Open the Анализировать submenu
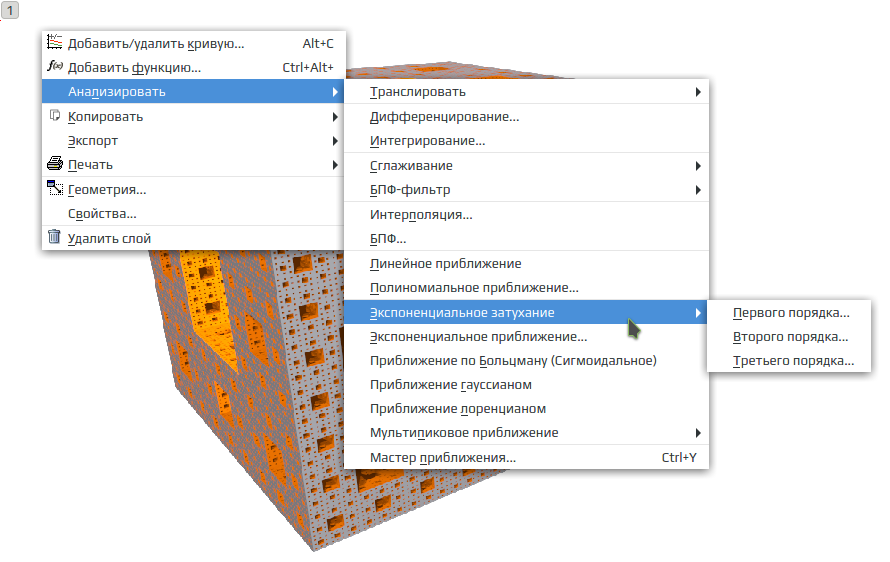The width and height of the screenshot is (890, 562). click(x=194, y=91)
